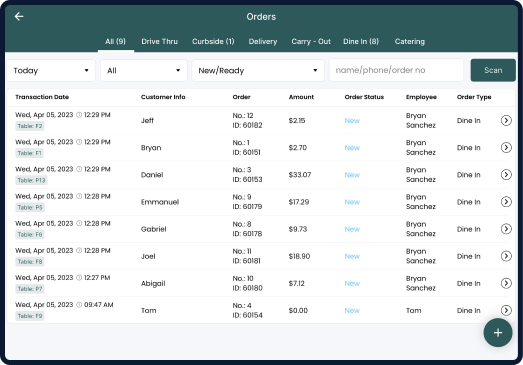Add a new order with plus button
523x365 pixels.
click(498, 333)
